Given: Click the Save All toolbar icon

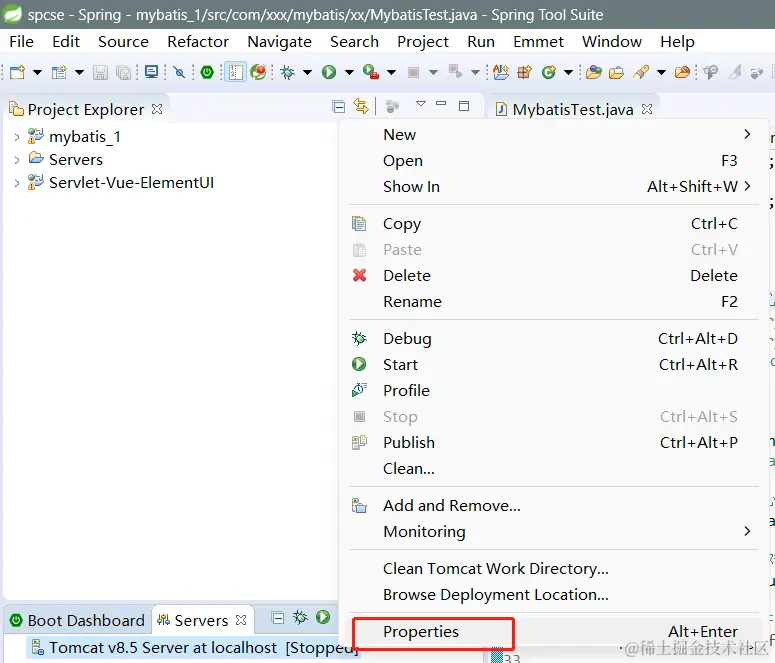Looking at the screenshot, I should tap(123, 73).
